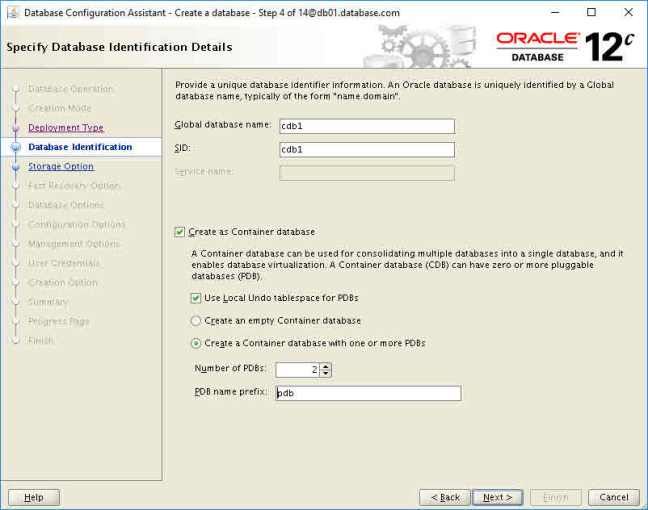Click the Database Configuration Assistant title bar icon
The width and height of the screenshot is (648, 510).
pos(12,12)
